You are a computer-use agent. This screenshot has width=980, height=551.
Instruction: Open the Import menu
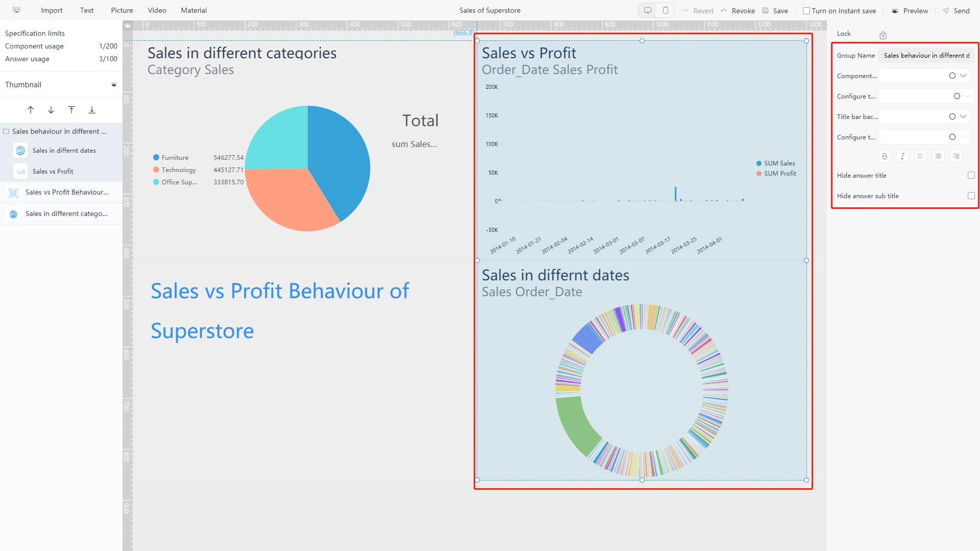pos(52,10)
